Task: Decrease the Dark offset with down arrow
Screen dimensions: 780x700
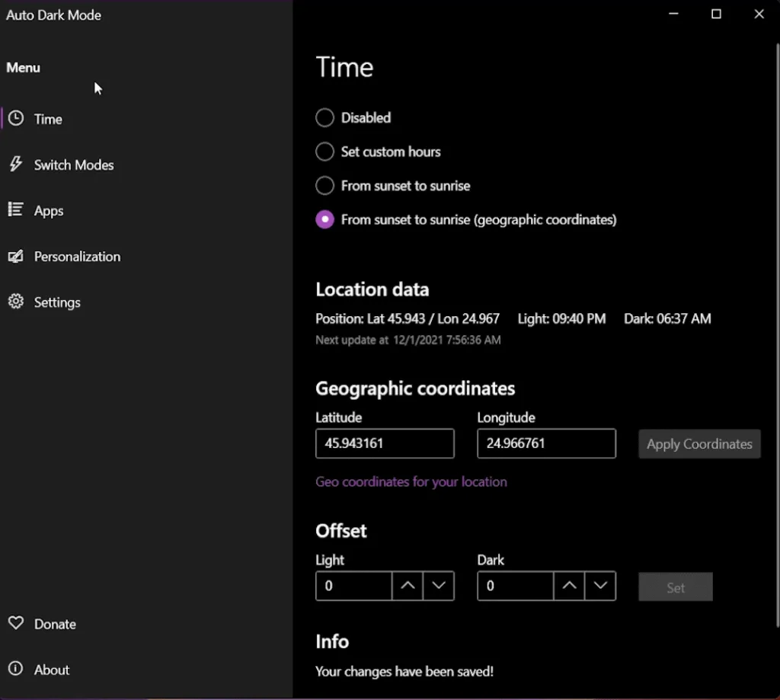Action: pos(600,587)
